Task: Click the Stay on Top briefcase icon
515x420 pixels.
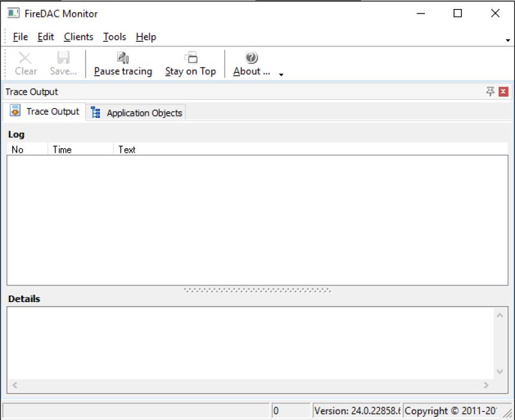Action: (x=190, y=56)
